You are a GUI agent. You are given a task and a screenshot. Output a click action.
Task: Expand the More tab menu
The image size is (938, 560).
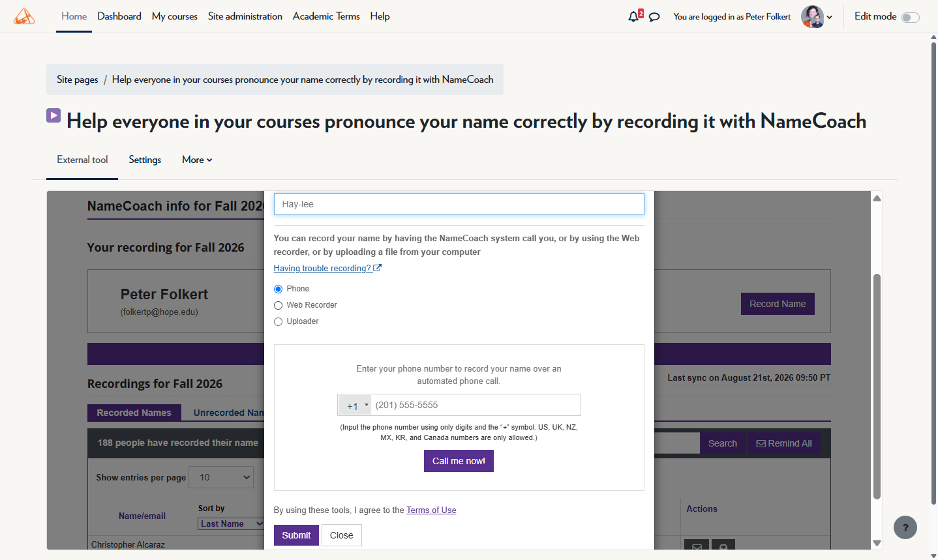coord(197,160)
